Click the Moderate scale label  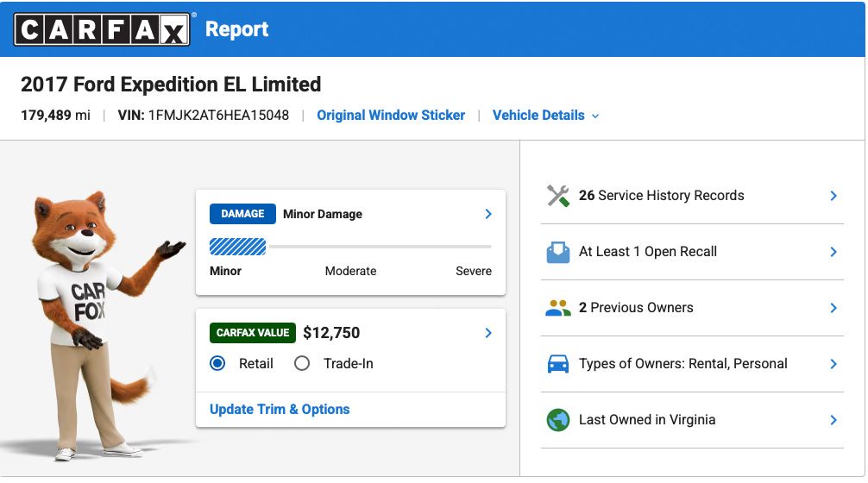[x=350, y=271]
